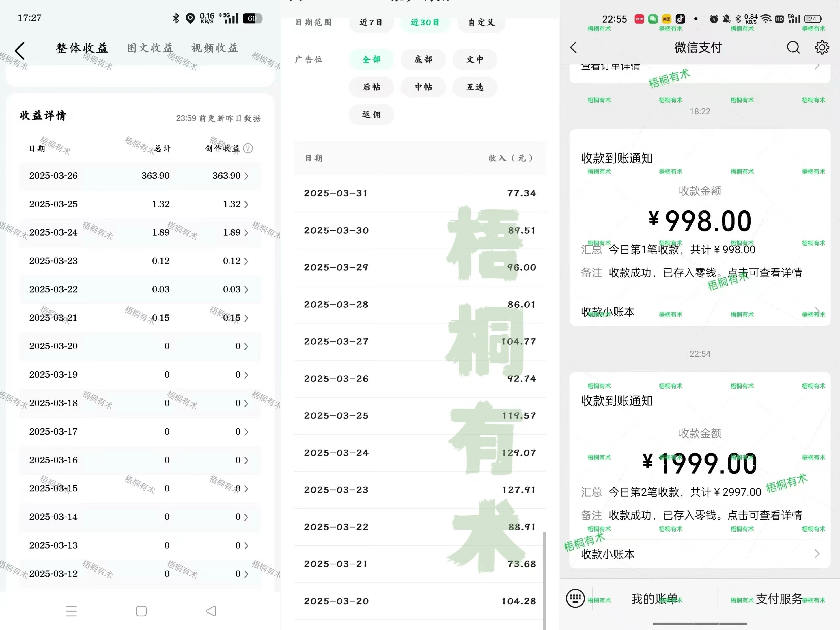Click the help icon next to 创作收益

(x=248, y=148)
